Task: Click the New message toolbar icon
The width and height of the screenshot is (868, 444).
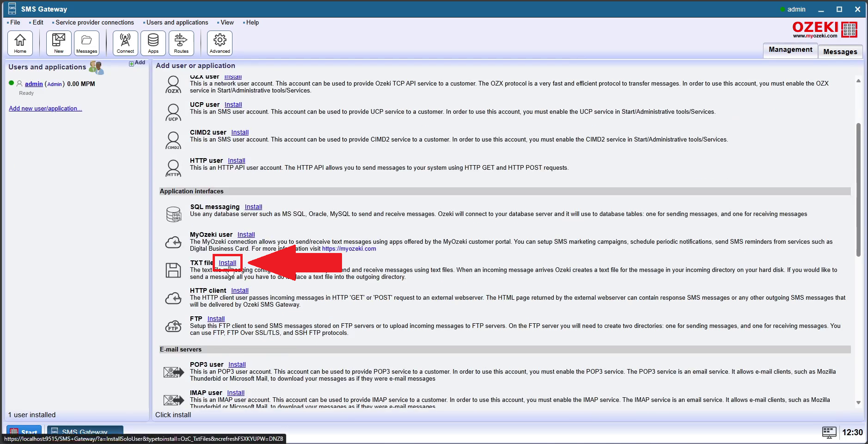Action: pyautogui.click(x=59, y=43)
